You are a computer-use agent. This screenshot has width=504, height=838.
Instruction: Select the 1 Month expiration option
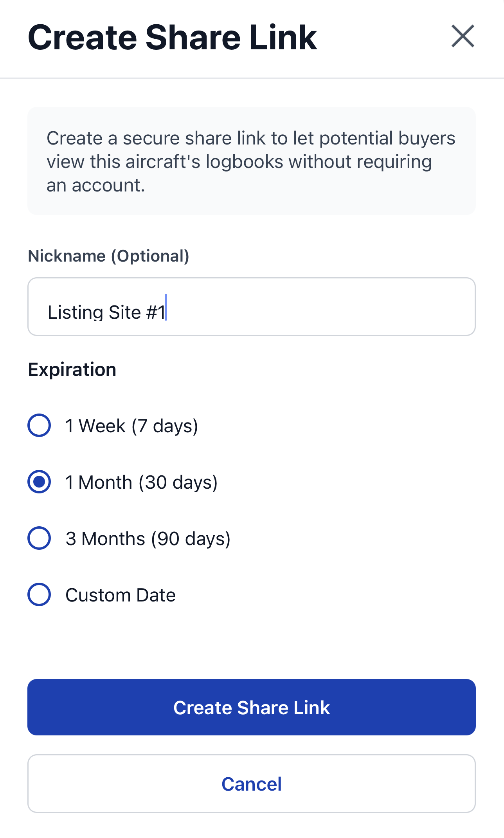click(39, 482)
